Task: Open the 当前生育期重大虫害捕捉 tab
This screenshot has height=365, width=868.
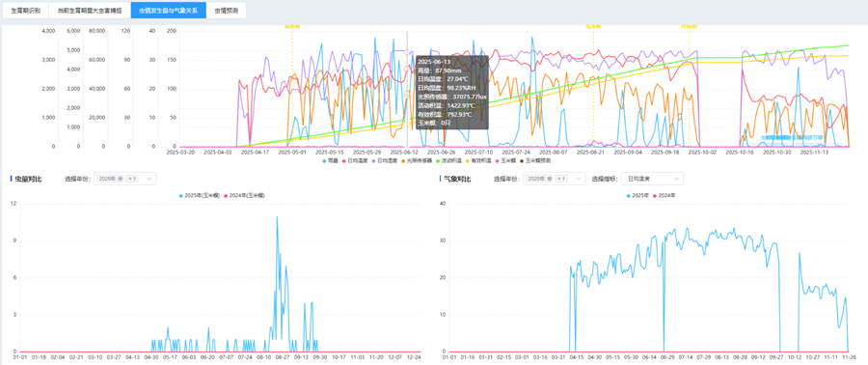Action: pyautogui.click(x=90, y=10)
